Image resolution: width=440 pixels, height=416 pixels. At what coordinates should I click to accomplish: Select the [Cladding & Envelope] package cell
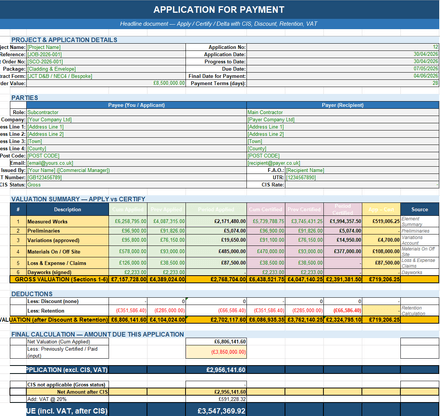[106, 69]
